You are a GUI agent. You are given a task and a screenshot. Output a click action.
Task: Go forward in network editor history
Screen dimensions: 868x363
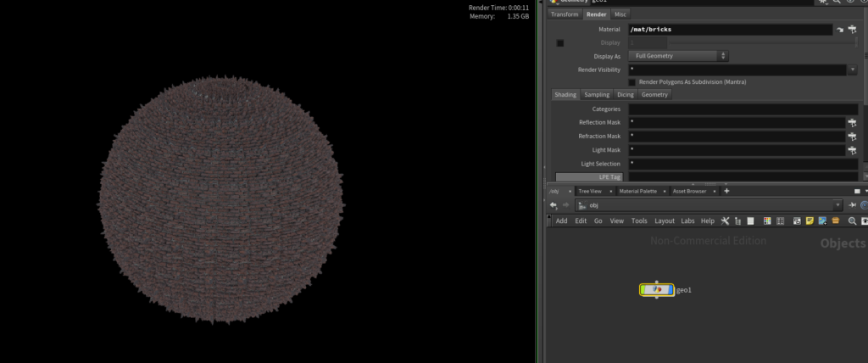coord(565,205)
